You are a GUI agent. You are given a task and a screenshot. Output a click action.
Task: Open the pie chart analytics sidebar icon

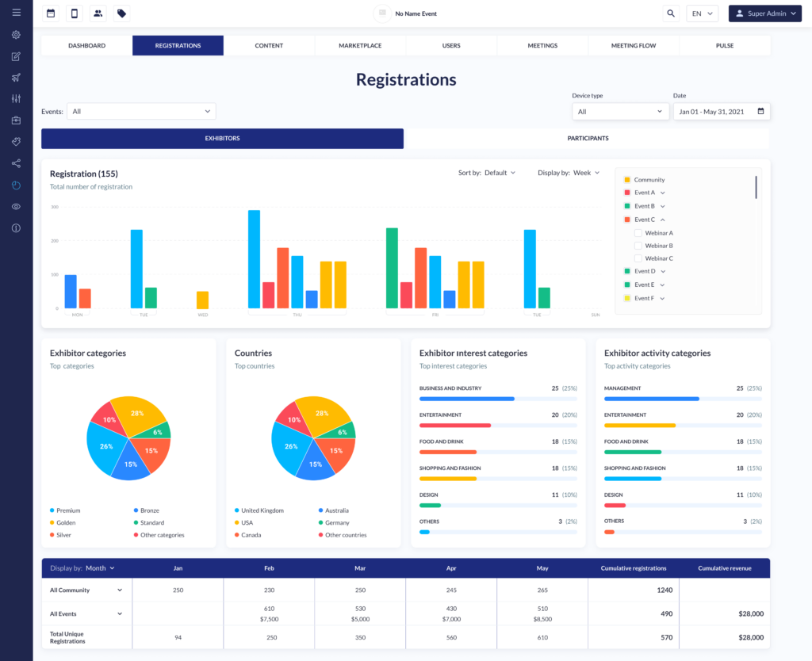[x=16, y=185]
